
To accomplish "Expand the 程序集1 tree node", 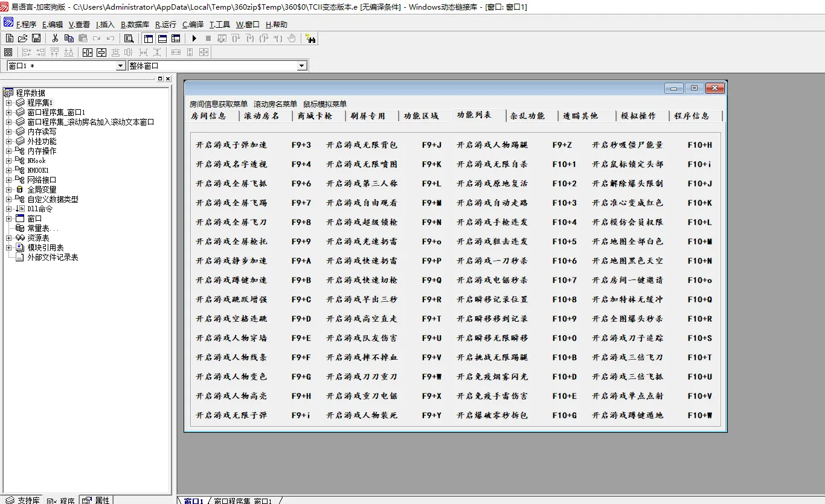I will point(8,103).
